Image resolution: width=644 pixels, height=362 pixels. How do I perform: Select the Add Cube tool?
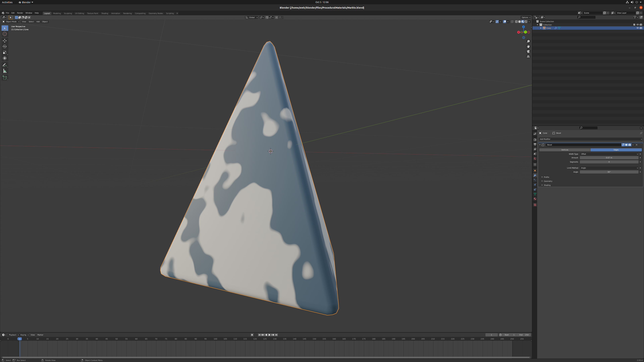pos(5,78)
